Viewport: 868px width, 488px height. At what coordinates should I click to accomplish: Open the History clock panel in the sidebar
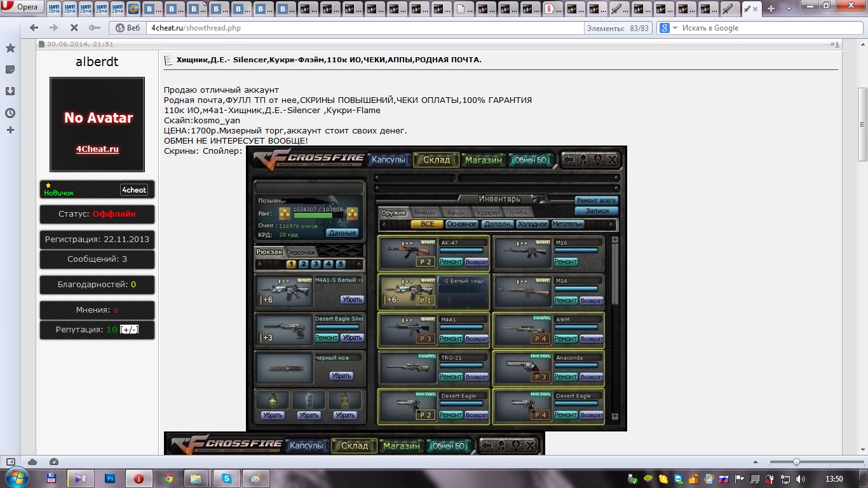[10, 112]
